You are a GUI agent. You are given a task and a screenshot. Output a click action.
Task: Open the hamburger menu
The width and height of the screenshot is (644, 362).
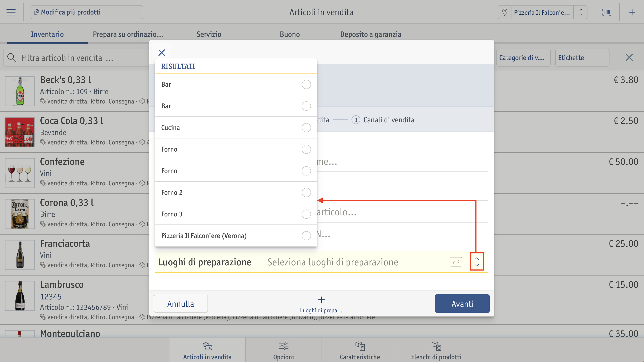(11, 12)
